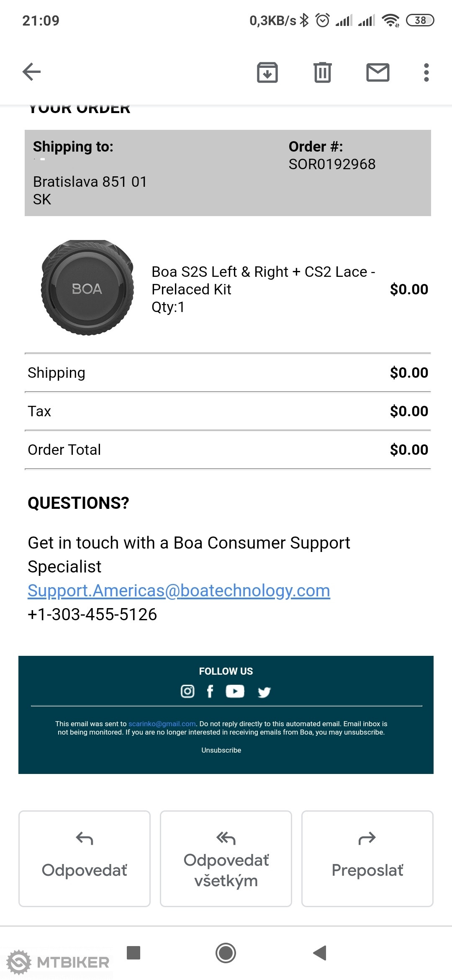
Task: Delete the email with trash icon
Action: 322,72
